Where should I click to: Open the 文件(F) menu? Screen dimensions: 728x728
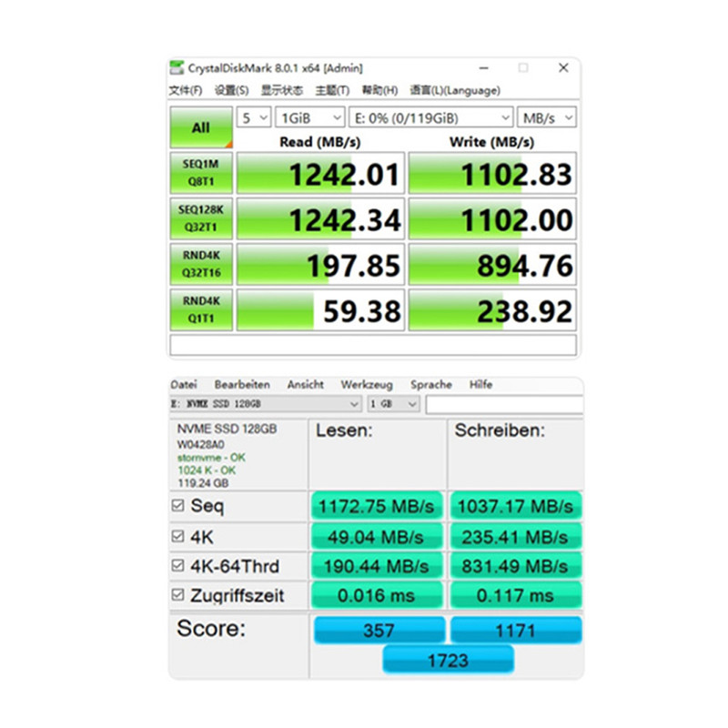coord(186,90)
